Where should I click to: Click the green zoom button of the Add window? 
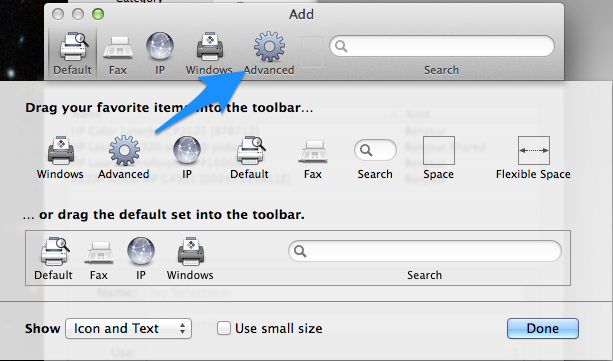click(x=98, y=14)
